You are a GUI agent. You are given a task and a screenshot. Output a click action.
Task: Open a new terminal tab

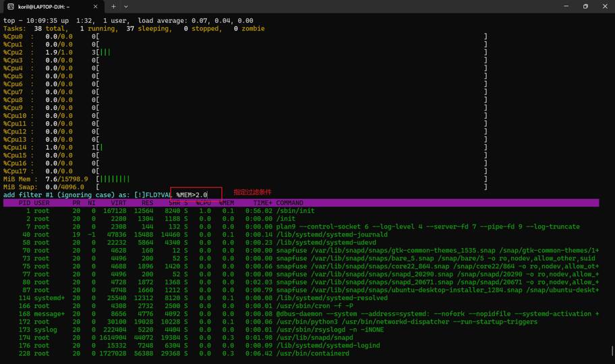[113, 6]
